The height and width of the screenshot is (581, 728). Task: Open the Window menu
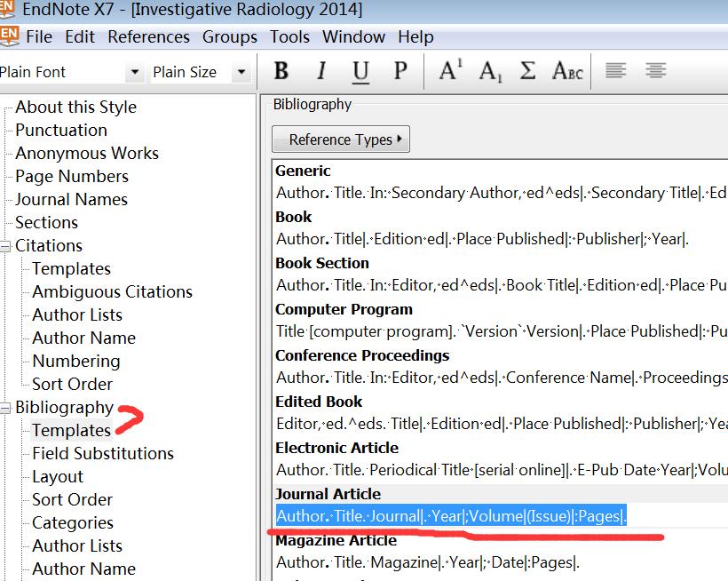tap(353, 36)
